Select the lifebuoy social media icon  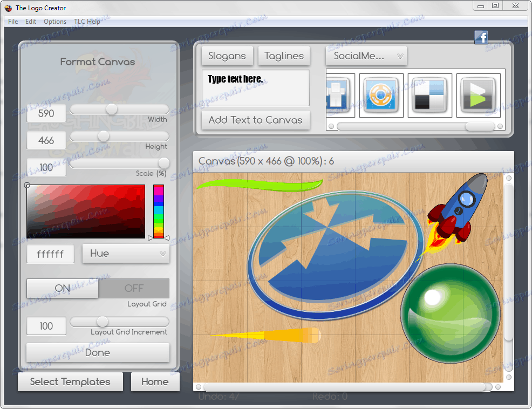click(381, 95)
